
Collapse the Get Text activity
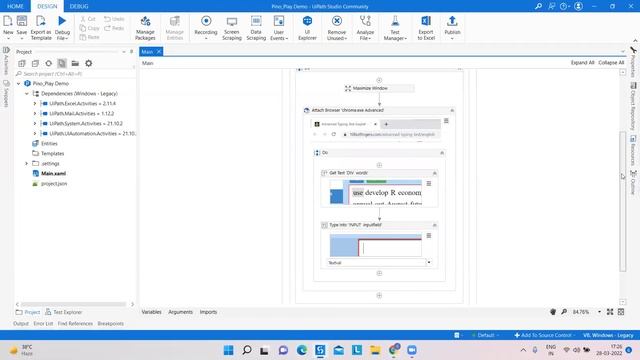[434, 173]
